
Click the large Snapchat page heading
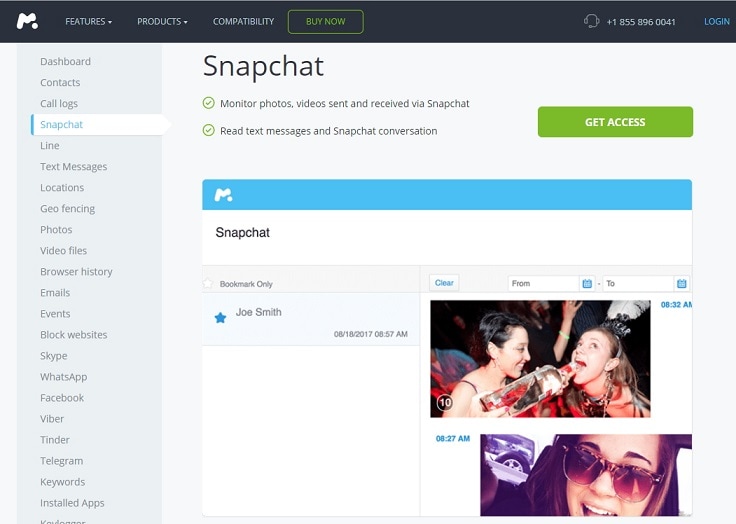point(263,66)
